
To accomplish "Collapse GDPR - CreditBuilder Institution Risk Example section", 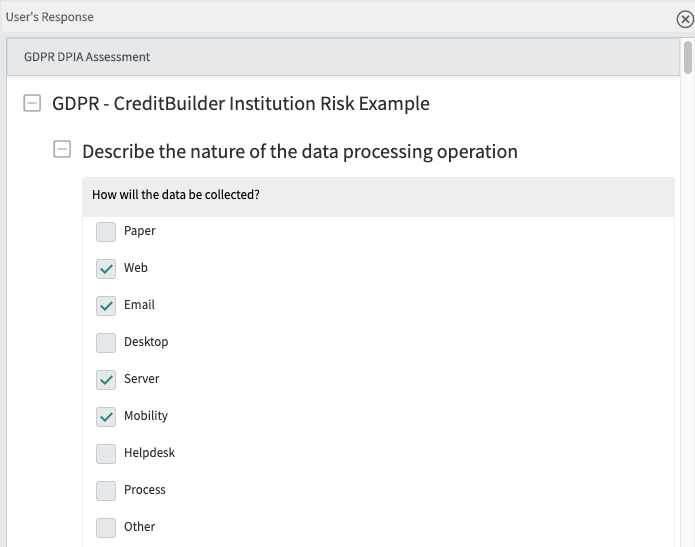I will click(32, 103).
